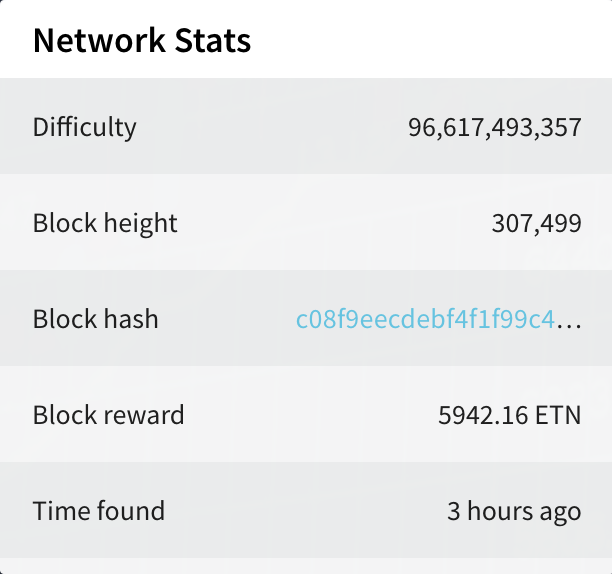Select the block height number 307,499

coord(537,224)
